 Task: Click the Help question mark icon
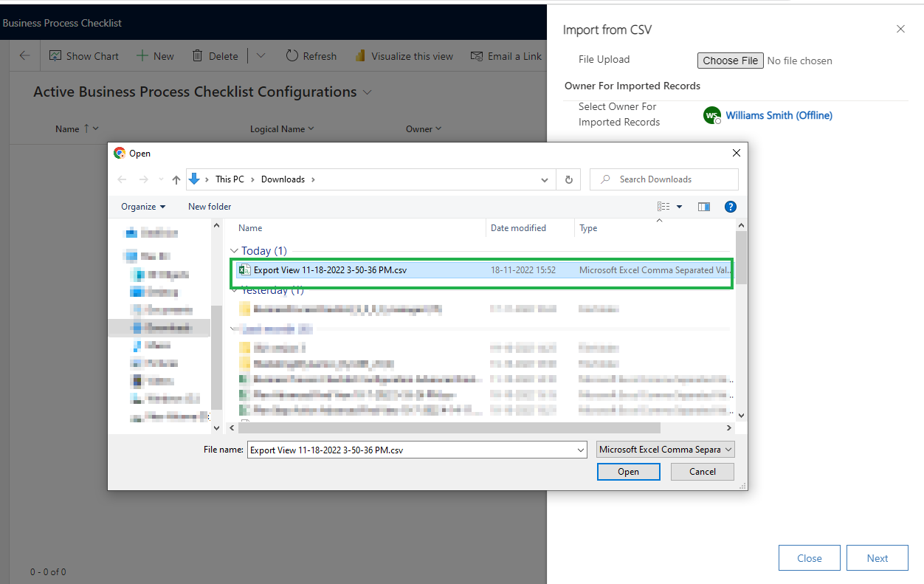point(730,207)
